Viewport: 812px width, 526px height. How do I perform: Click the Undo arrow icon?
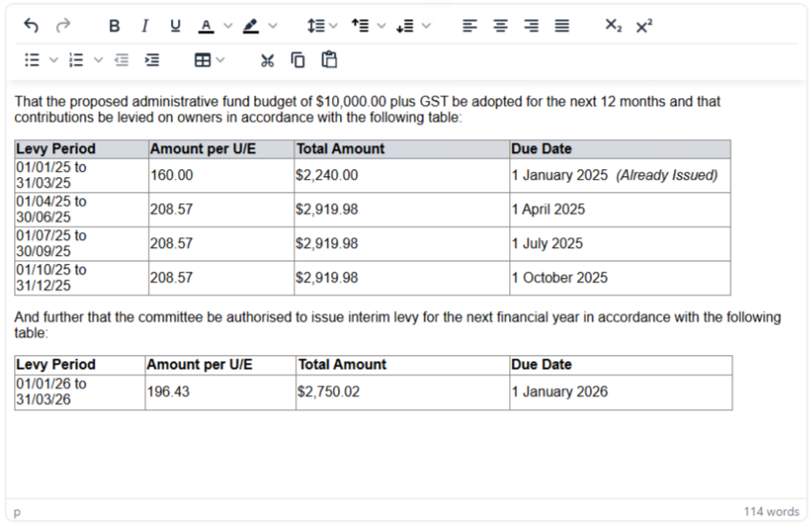31,26
